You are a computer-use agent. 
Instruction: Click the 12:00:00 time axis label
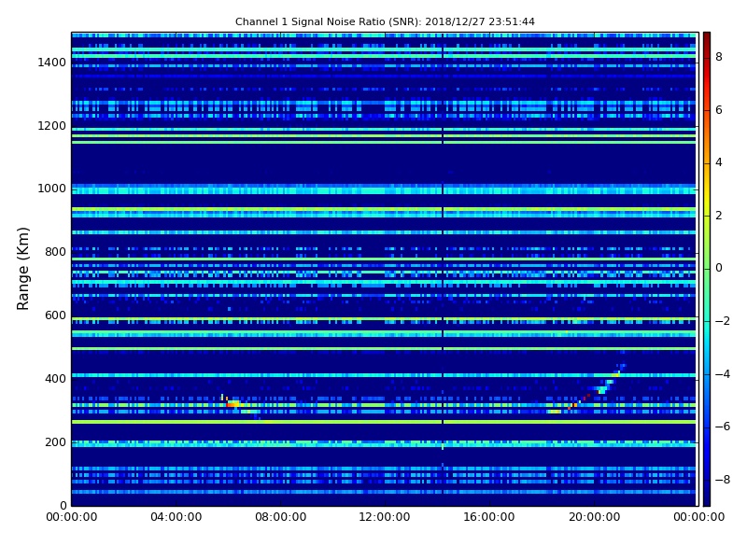click(385, 517)
